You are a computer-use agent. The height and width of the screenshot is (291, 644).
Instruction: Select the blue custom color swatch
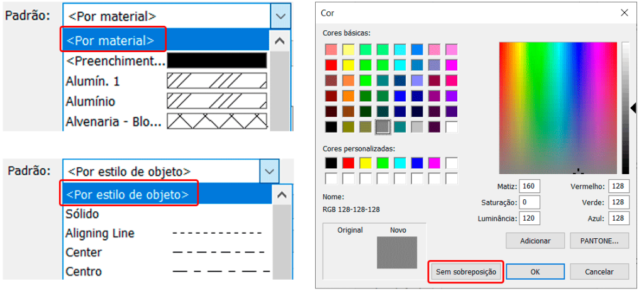point(417,163)
